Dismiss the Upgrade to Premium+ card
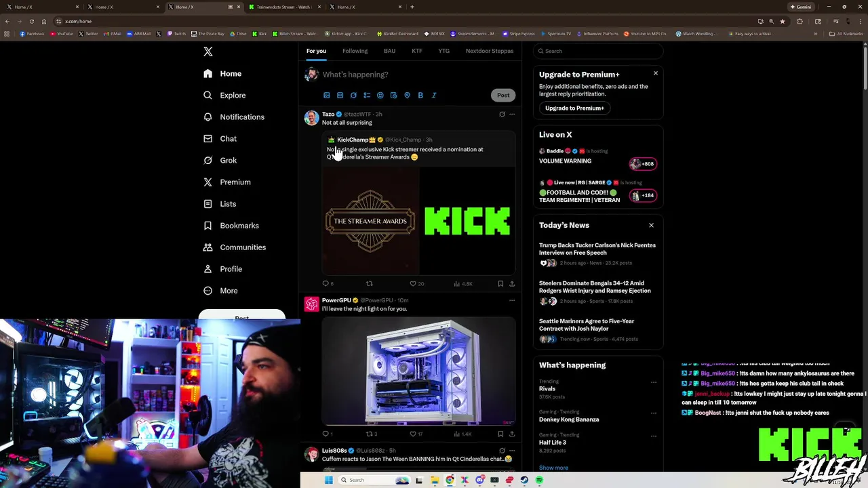Image resolution: width=868 pixels, height=488 pixels. pos(656,73)
